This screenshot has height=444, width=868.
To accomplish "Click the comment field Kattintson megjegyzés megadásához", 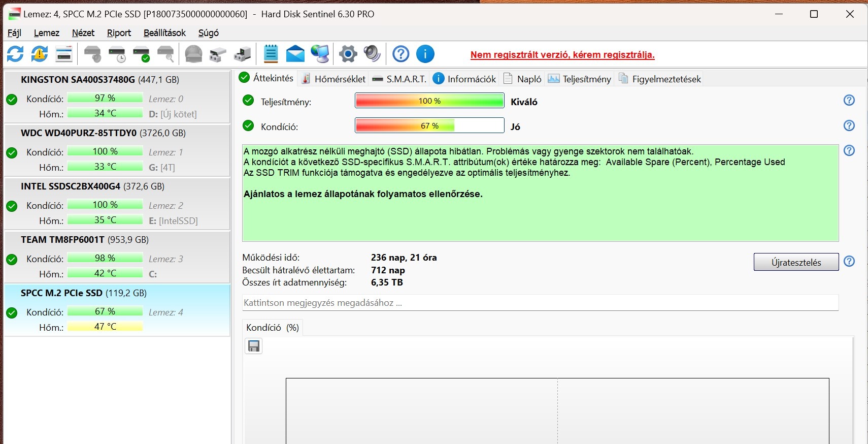I will tap(540, 303).
